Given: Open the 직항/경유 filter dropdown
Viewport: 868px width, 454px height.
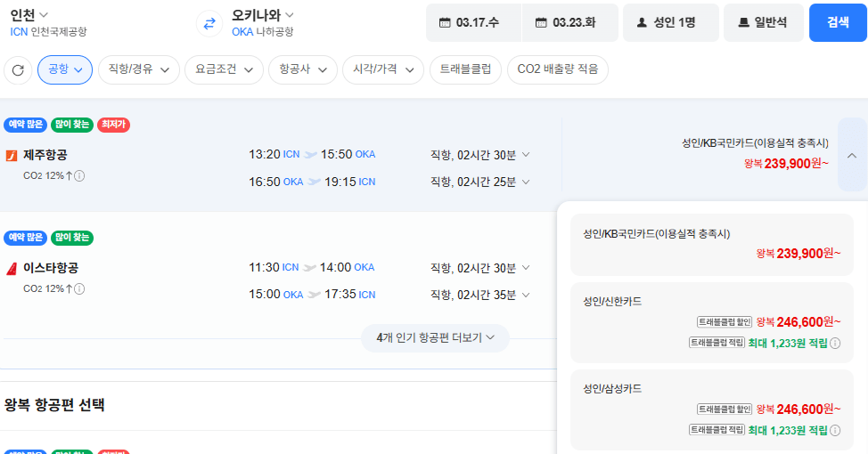Looking at the screenshot, I should click(x=138, y=69).
